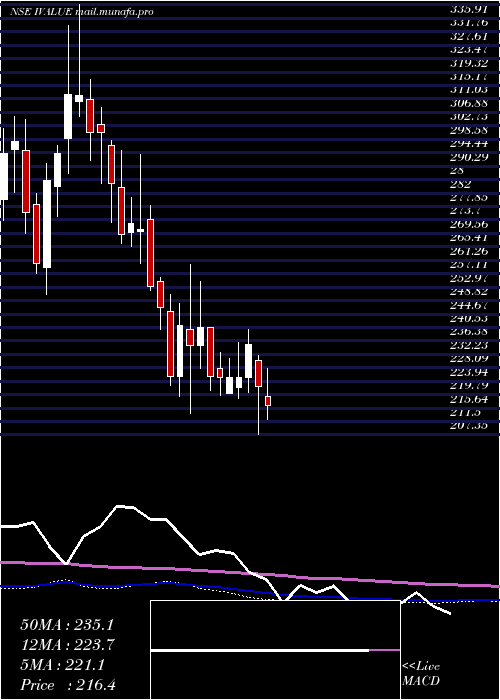Choose the 290.29 price level
The width and height of the screenshot is (500, 700).
tap(468, 157)
